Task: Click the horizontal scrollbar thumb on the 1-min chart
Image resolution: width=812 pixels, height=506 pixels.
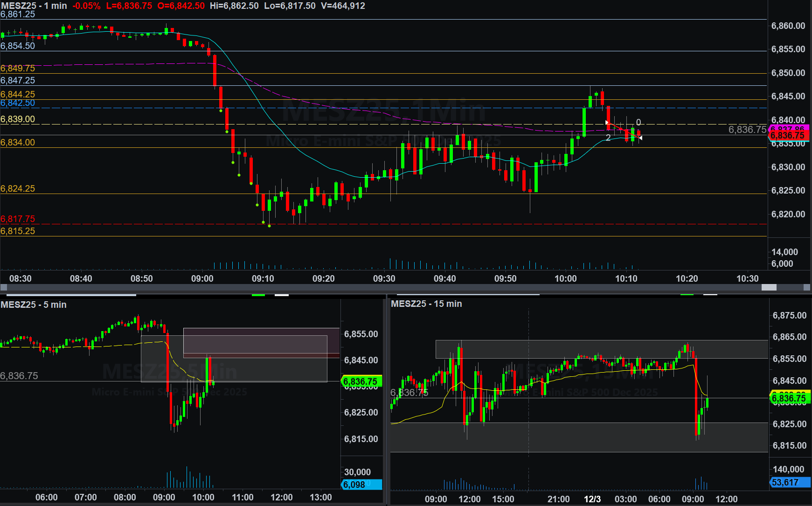Action: (769, 288)
